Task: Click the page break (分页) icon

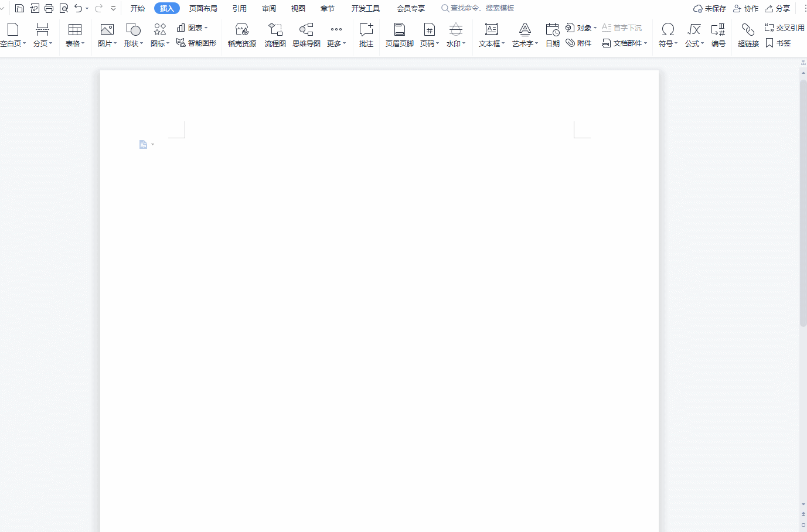Action: pyautogui.click(x=42, y=29)
